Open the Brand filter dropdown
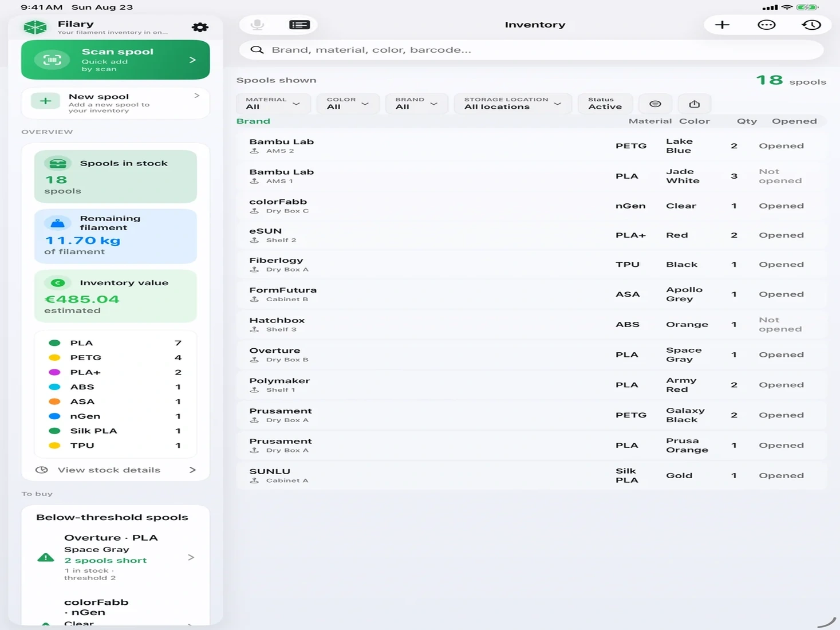Screen dimensions: 840x630 [x=417, y=104]
